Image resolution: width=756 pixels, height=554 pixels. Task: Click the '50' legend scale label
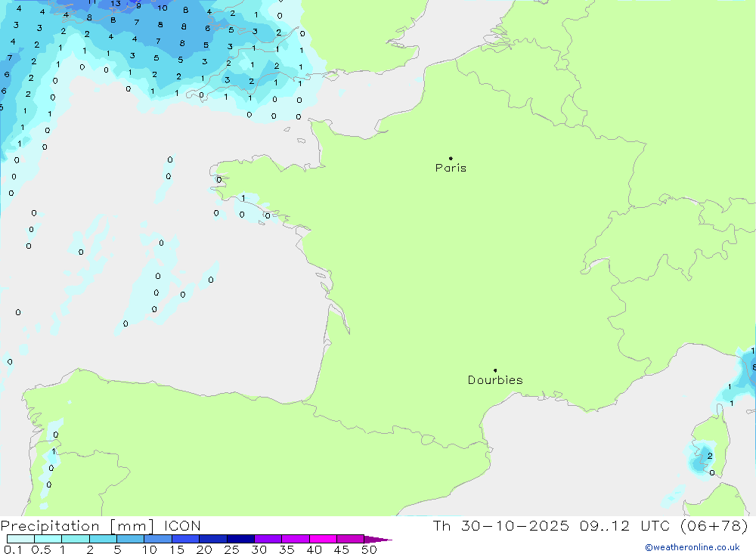click(370, 549)
